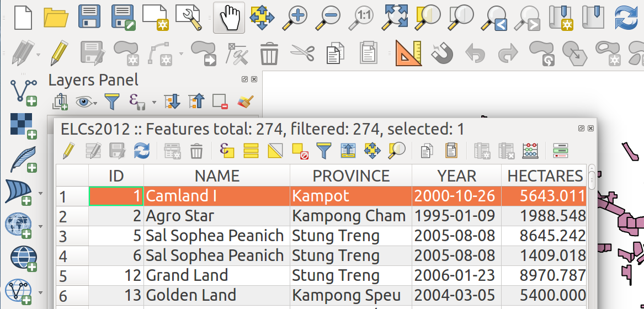Click Add Raster Layer checkerboard icon
644x309 pixels.
pyautogui.click(x=23, y=126)
